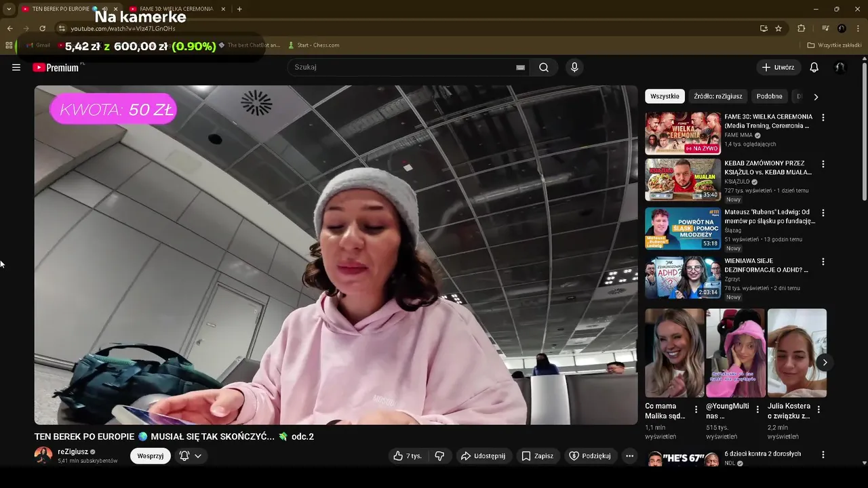The image size is (868, 488).
Task: Dislike the video with thumbs down
Action: 439,456
